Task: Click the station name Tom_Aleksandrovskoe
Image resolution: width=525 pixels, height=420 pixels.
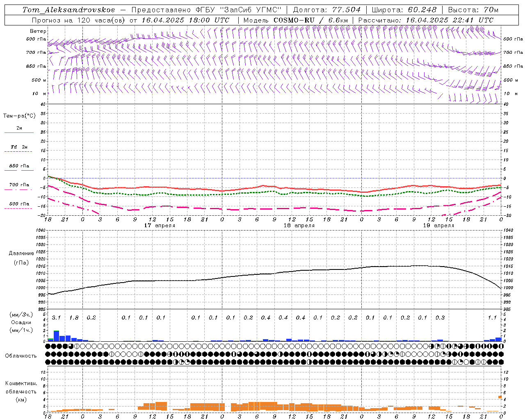Action: [69, 10]
